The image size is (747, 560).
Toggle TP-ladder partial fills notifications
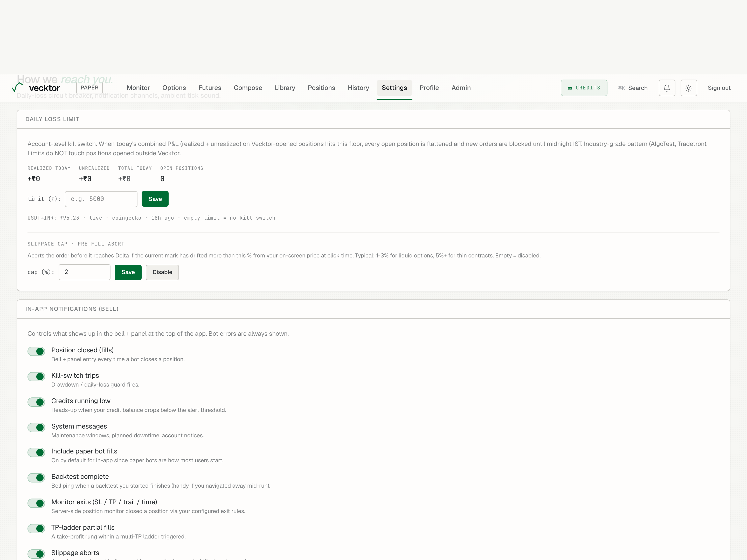36,528
